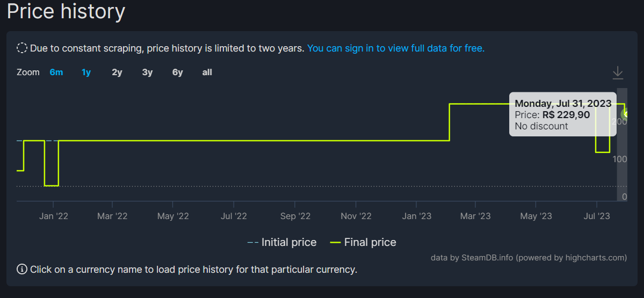Open the sign in to view full data link
Image resolution: width=644 pixels, height=298 pixels.
[x=396, y=48]
